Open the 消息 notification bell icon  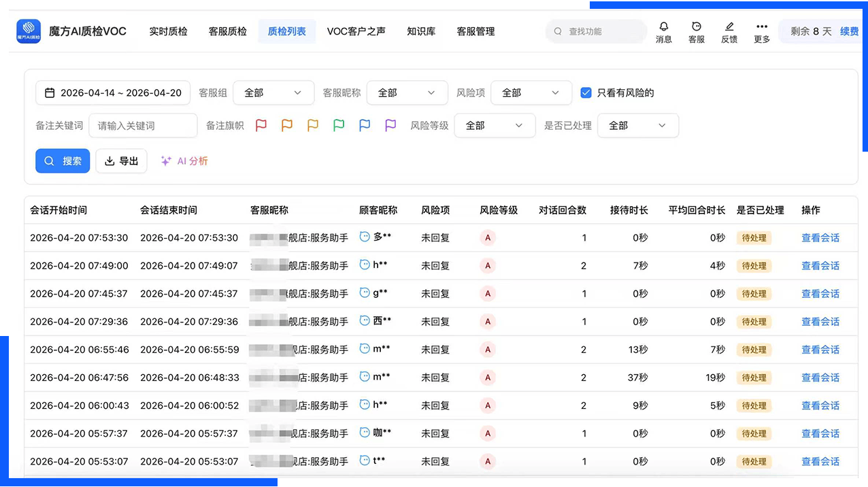point(663,27)
